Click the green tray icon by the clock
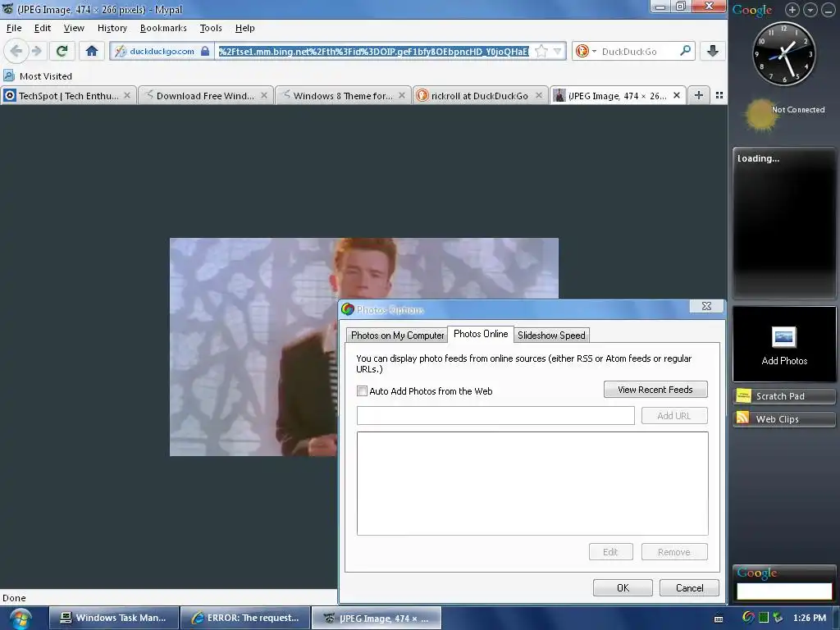 pos(764,618)
